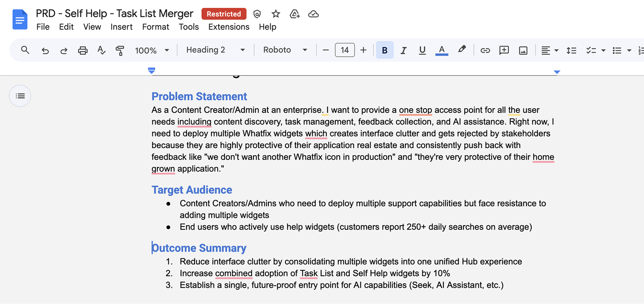This screenshot has width=644, height=304.
Task: Click the Problem Statement heading
Action: (199, 96)
